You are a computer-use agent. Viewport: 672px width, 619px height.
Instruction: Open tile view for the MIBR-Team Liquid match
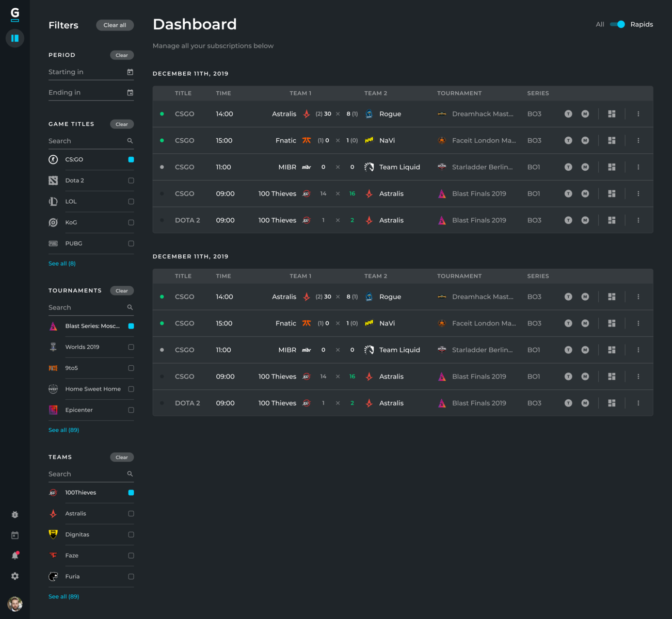[612, 167]
